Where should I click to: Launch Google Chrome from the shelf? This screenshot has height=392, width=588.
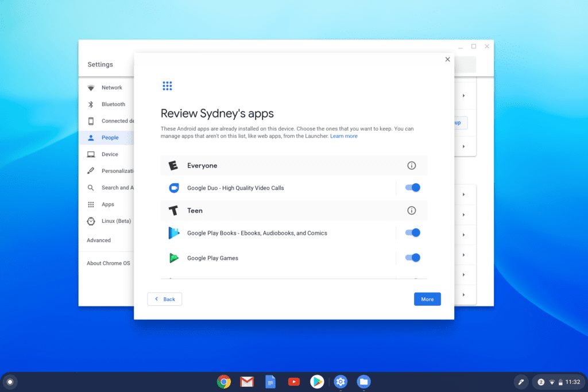pos(224,382)
